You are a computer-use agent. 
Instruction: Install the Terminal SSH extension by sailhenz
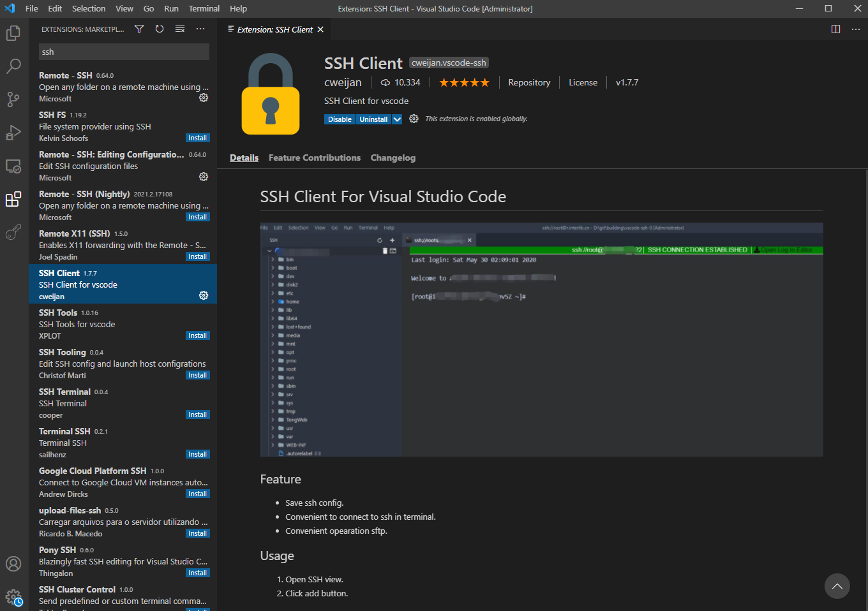pyautogui.click(x=198, y=454)
